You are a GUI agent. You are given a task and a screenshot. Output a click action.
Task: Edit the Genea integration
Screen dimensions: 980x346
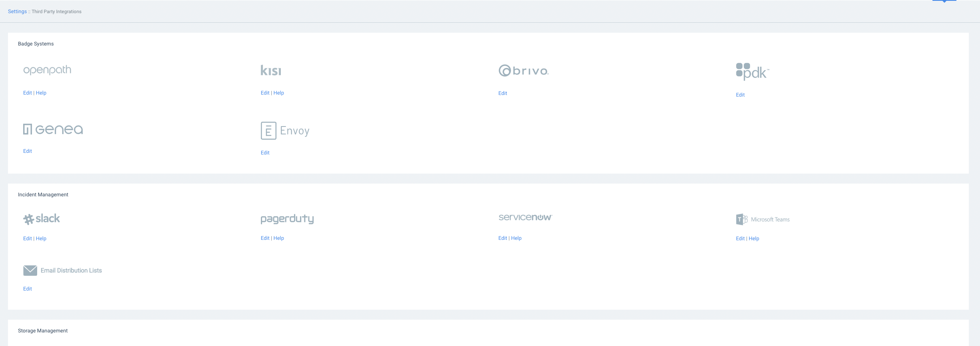pyautogui.click(x=28, y=151)
